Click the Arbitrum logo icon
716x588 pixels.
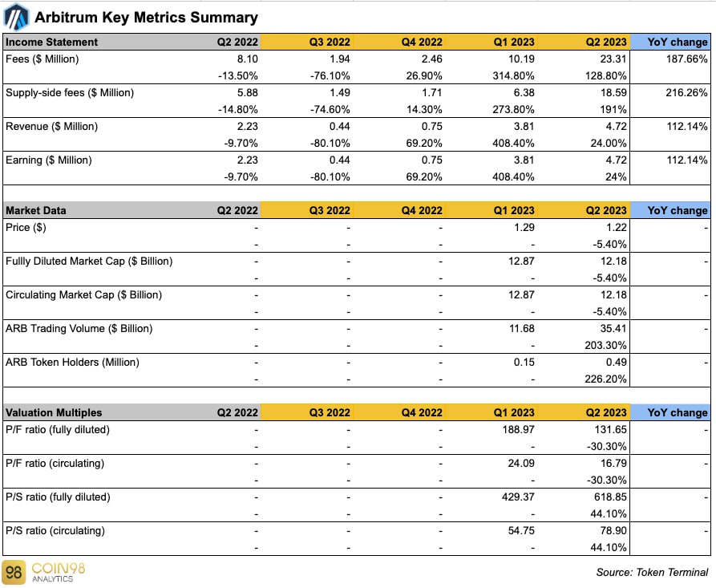coord(16,17)
